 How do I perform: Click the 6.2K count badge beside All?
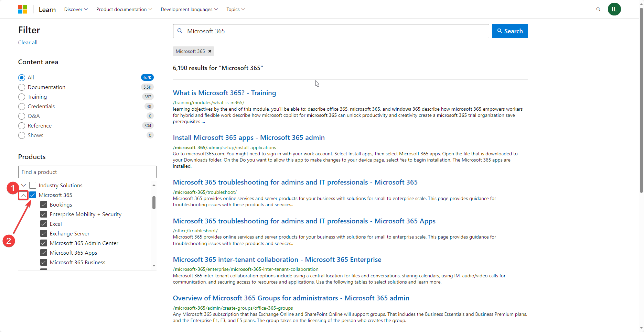(x=147, y=78)
